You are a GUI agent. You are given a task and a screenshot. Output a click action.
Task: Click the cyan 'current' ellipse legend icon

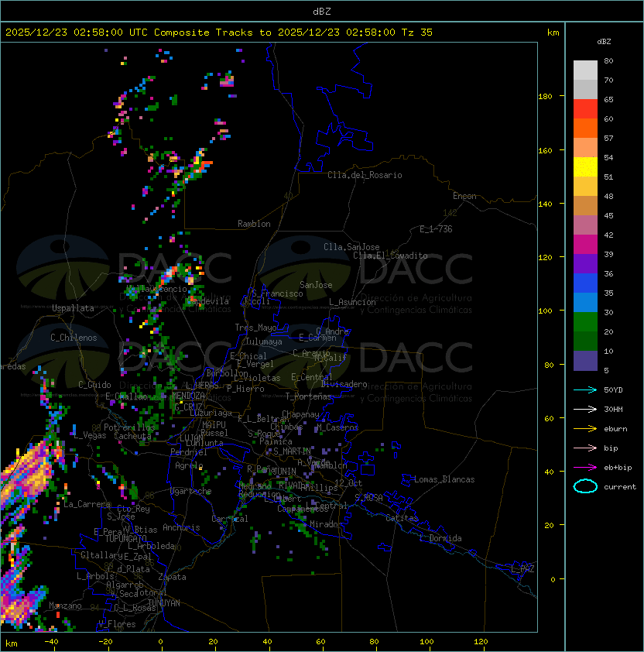[x=585, y=486]
